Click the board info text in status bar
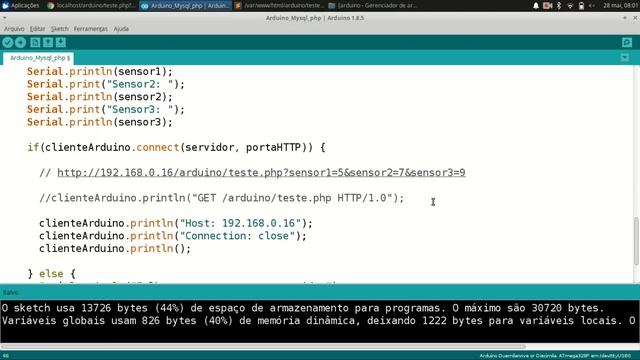The image size is (640, 360). [x=555, y=356]
